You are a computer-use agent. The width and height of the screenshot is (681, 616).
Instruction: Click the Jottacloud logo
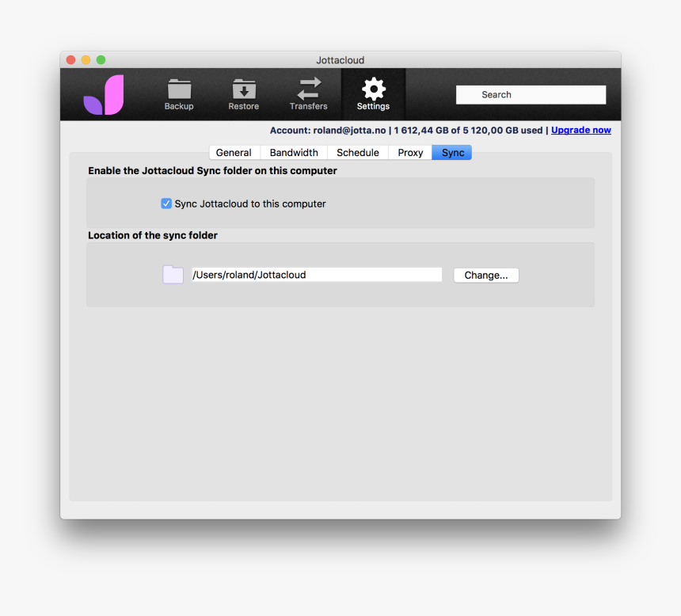(x=104, y=94)
